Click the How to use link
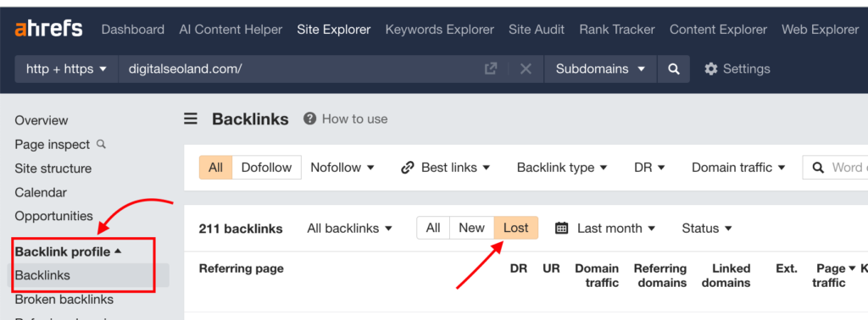Image resolution: width=868 pixels, height=320 pixels. click(x=355, y=119)
